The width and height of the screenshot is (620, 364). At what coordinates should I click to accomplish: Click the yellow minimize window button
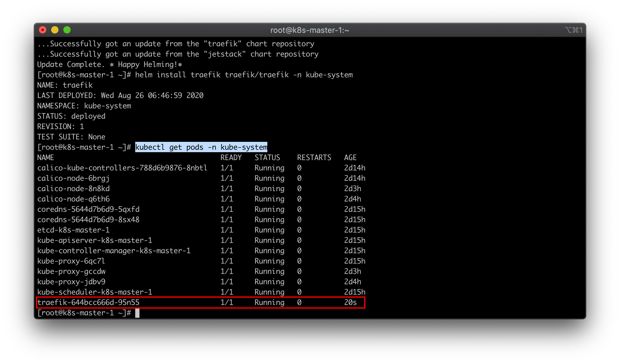coord(55,30)
